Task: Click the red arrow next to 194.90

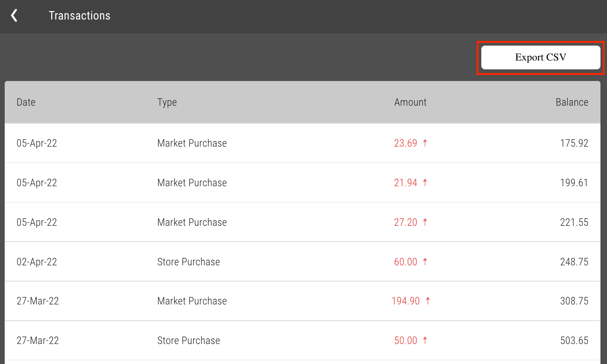Action: (x=428, y=301)
